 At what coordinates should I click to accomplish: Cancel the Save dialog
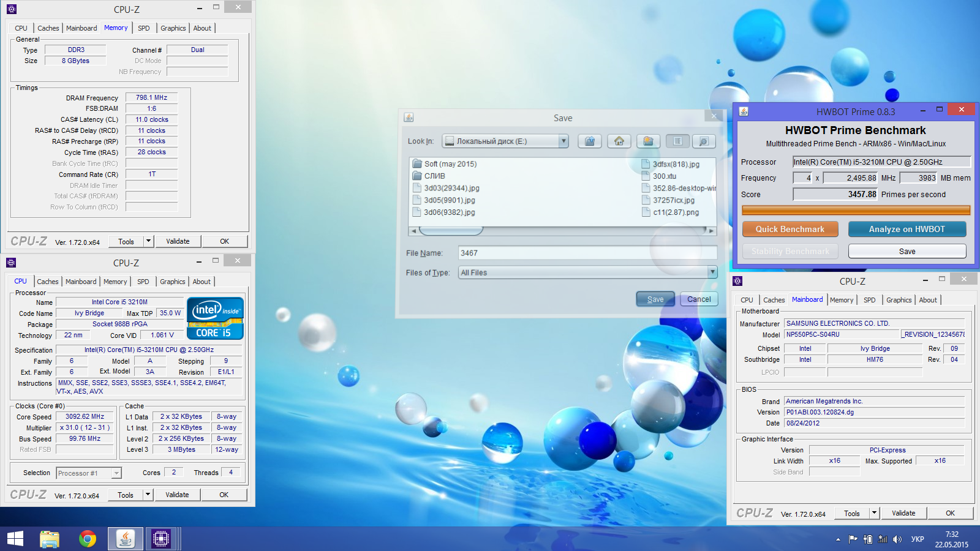click(x=699, y=299)
